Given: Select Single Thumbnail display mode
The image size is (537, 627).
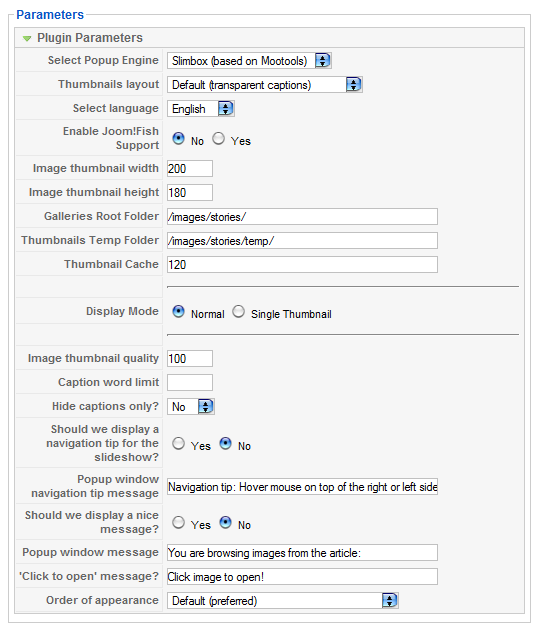Looking at the screenshot, I should pos(238,312).
